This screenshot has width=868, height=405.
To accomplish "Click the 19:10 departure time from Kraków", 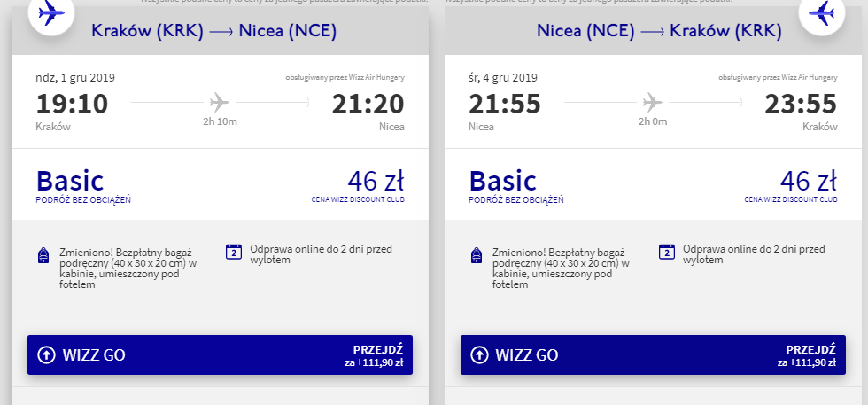I will pyautogui.click(x=72, y=104).
